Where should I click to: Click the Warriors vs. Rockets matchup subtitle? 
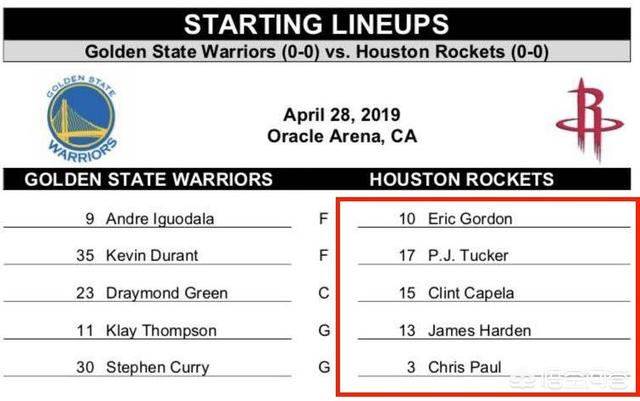click(x=317, y=51)
